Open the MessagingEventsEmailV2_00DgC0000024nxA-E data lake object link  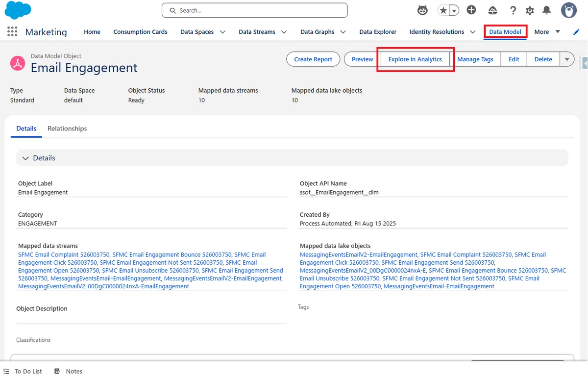click(x=363, y=270)
